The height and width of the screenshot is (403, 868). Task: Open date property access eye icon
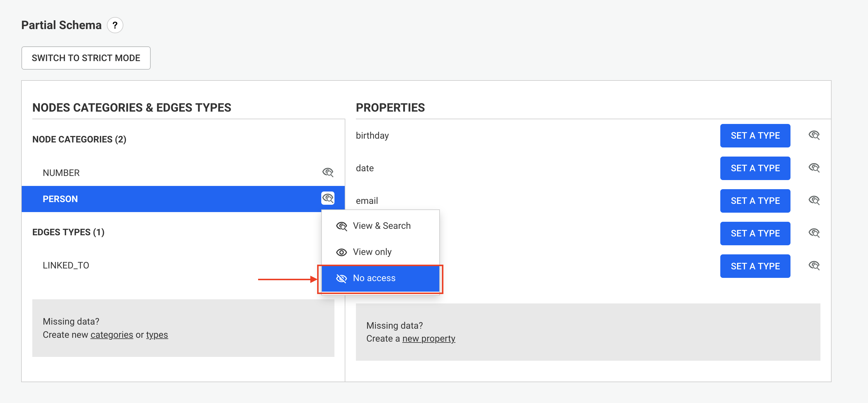coord(814,168)
